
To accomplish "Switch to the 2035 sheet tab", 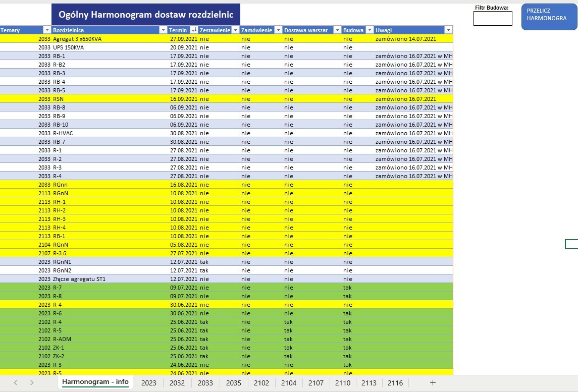I will tap(234, 383).
